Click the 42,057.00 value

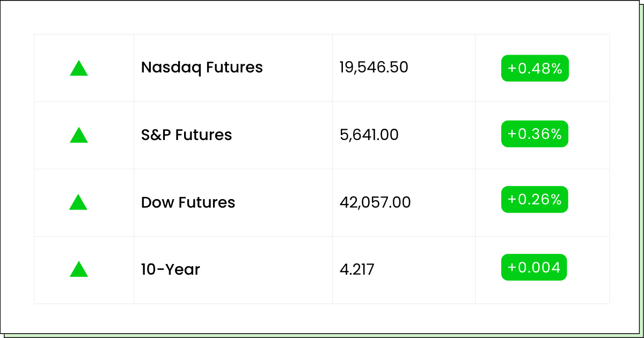pyautogui.click(x=375, y=202)
